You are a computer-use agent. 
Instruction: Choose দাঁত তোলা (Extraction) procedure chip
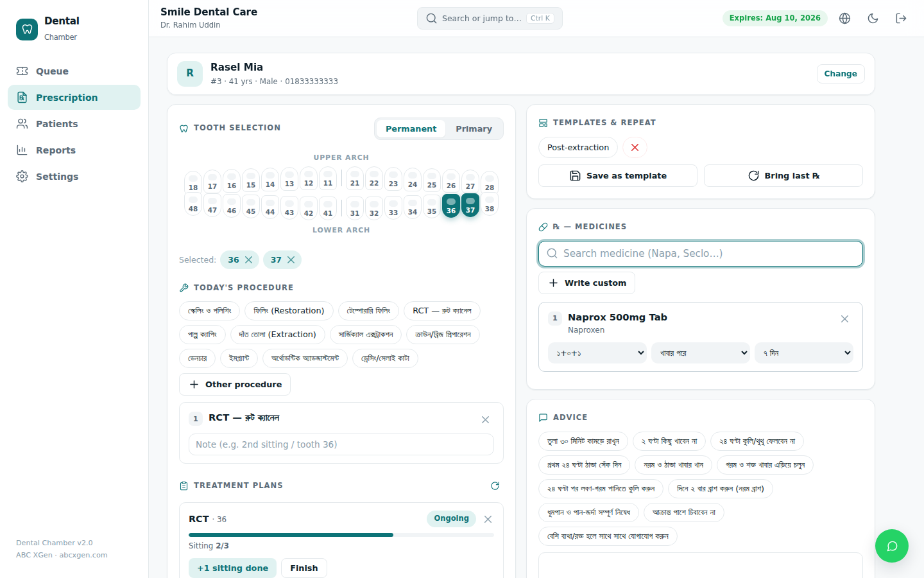pos(277,335)
